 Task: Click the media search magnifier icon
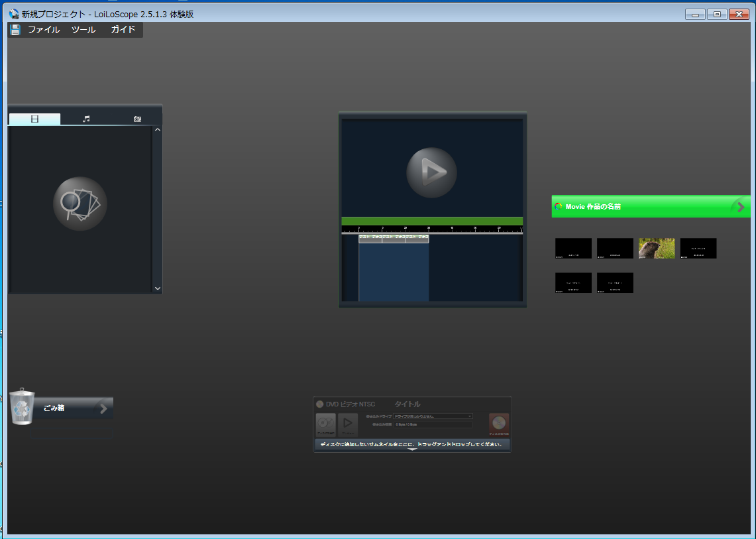point(80,204)
